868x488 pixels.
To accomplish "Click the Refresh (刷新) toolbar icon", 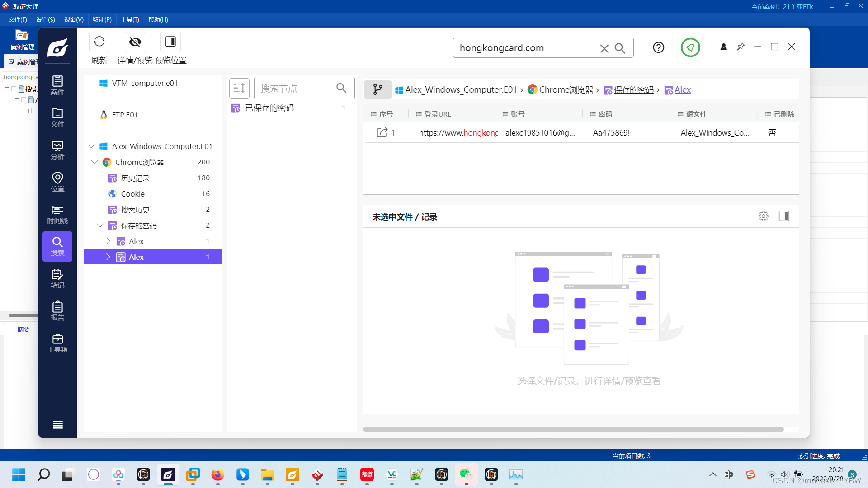I will 99,42.
